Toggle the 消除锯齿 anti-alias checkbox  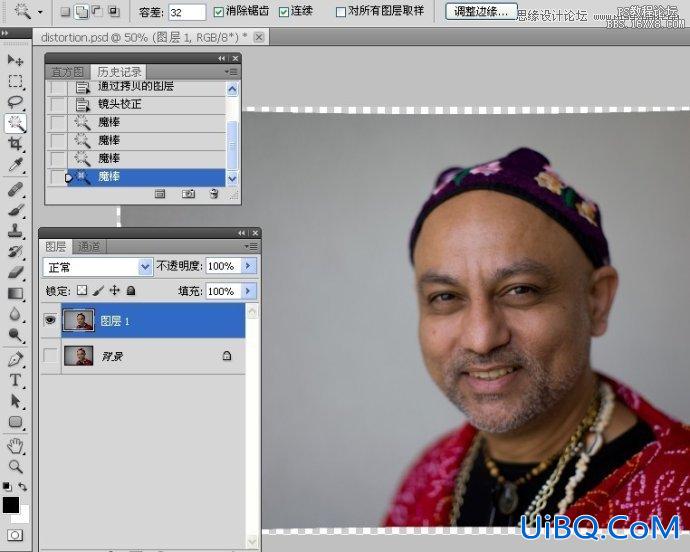pyautogui.click(x=218, y=12)
